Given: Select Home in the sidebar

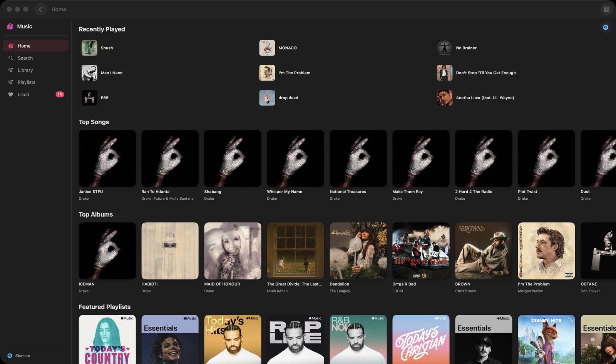Looking at the screenshot, I should point(35,46).
